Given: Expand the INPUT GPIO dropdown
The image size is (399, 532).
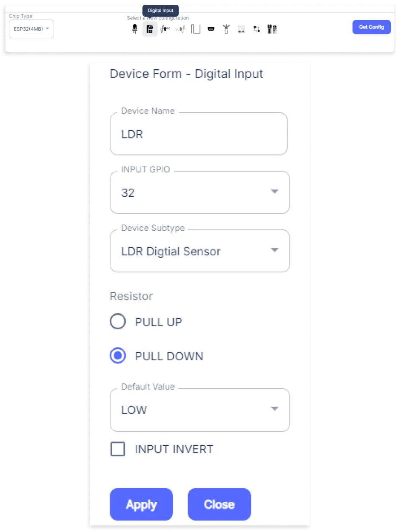Looking at the screenshot, I should [200, 192].
